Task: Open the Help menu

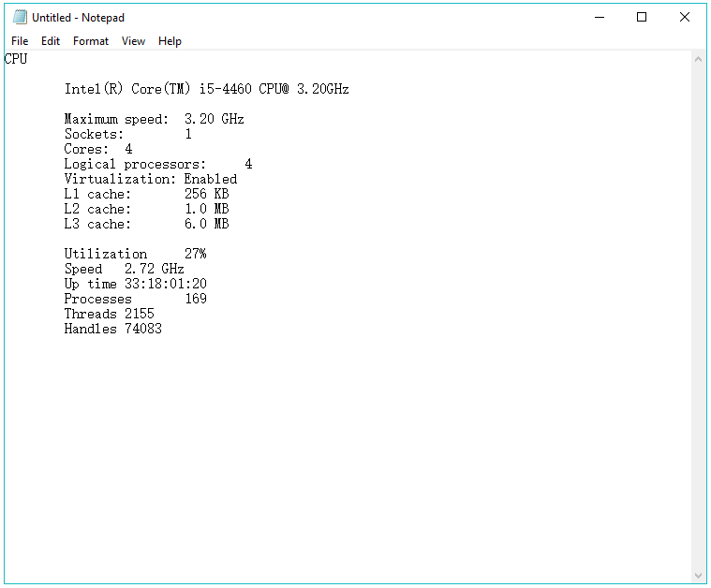Action: click(170, 41)
